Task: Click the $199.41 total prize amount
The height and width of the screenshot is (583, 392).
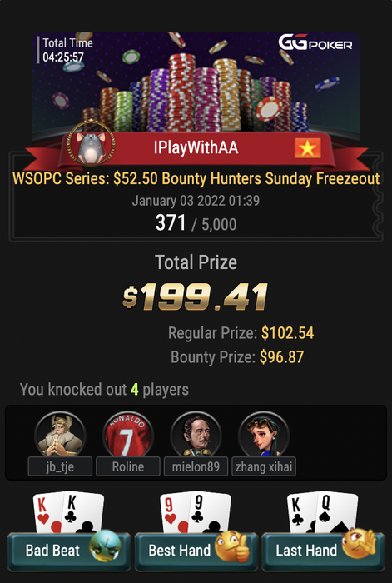Action: click(x=196, y=297)
